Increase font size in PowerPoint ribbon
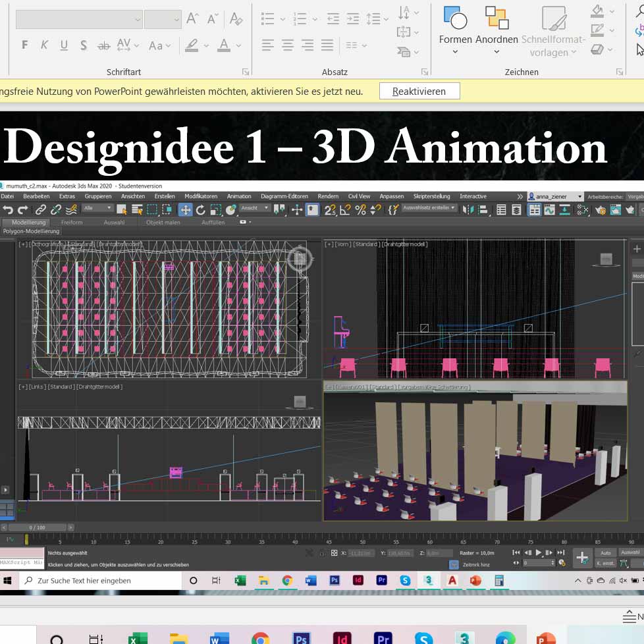This screenshot has height=644, width=644. (x=192, y=18)
